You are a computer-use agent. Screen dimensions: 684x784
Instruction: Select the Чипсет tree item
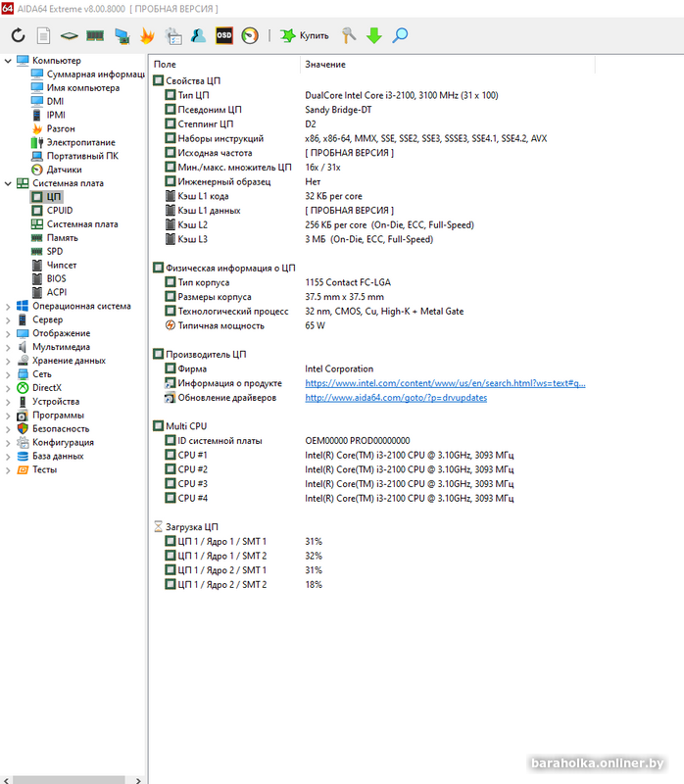(x=54, y=265)
